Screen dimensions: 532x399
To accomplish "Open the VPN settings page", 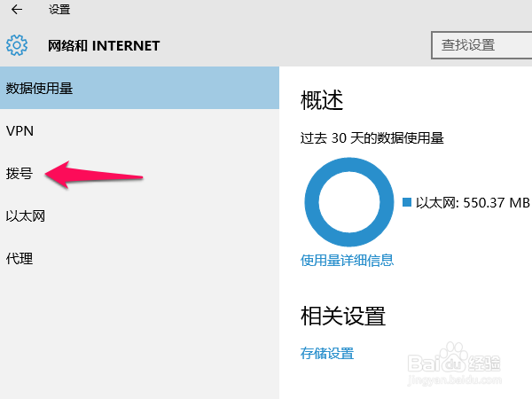I will click(x=20, y=130).
